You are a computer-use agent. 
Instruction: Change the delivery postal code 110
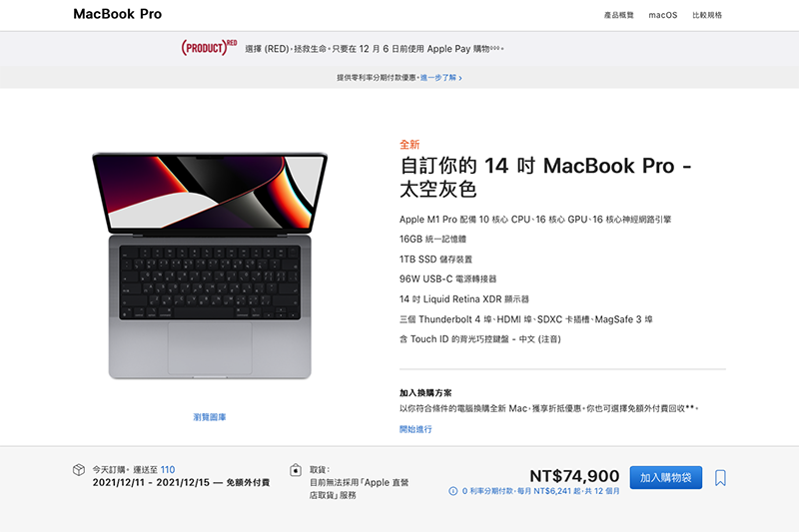[x=168, y=470]
